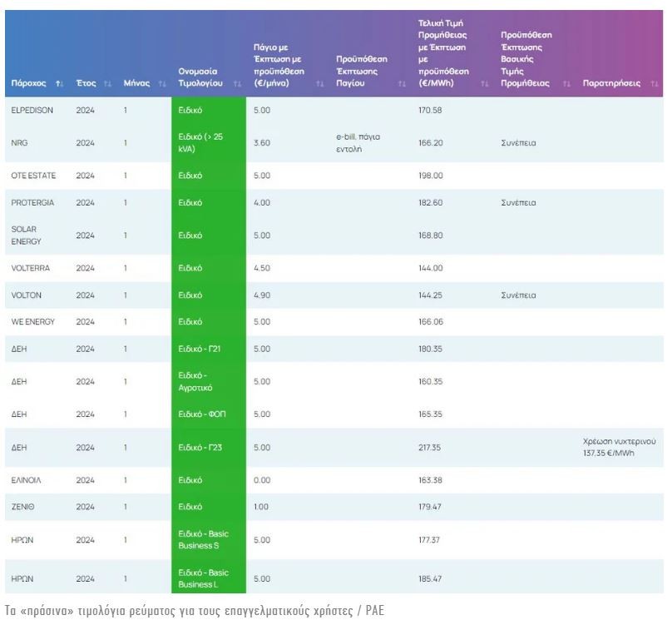Select the ELPEDISON provider cell
The height and width of the screenshot is (625, 672).
(32, 110)
